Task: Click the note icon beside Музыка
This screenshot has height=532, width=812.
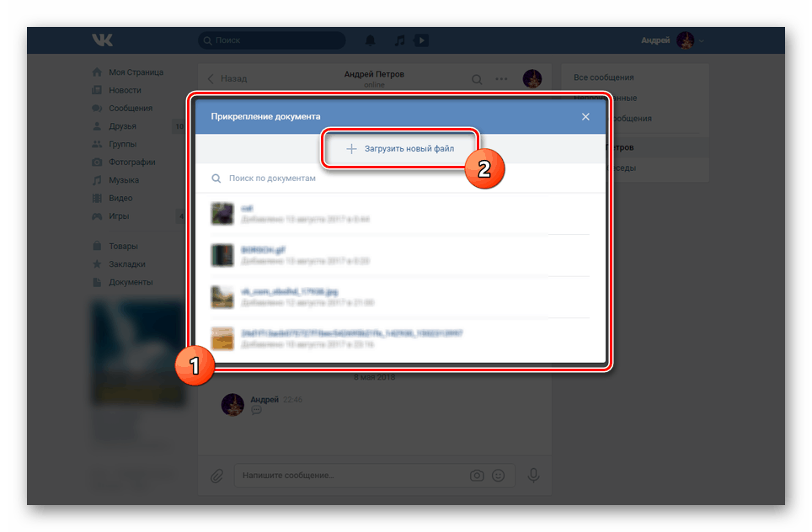Action: (x=97, y=180)
